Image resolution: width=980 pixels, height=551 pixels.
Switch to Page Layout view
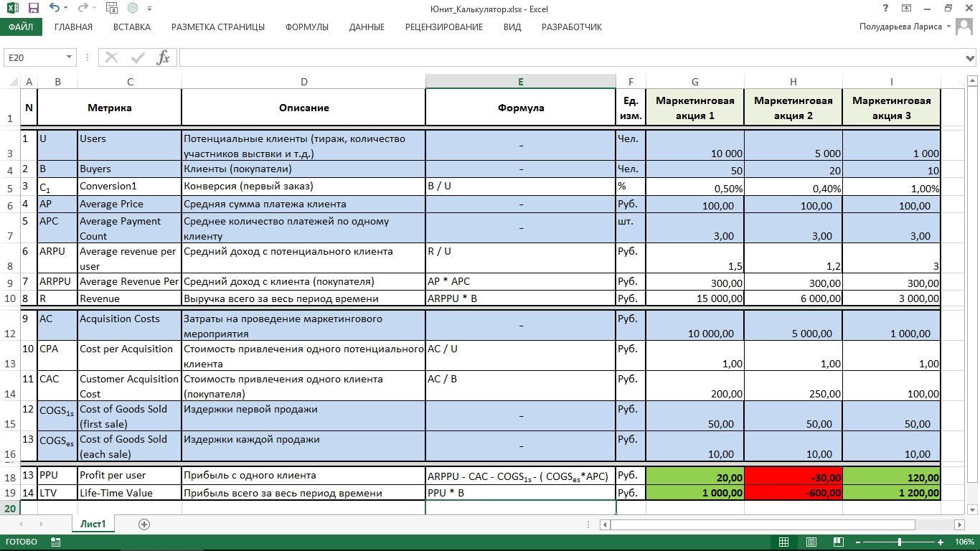[x=810, y=542]
